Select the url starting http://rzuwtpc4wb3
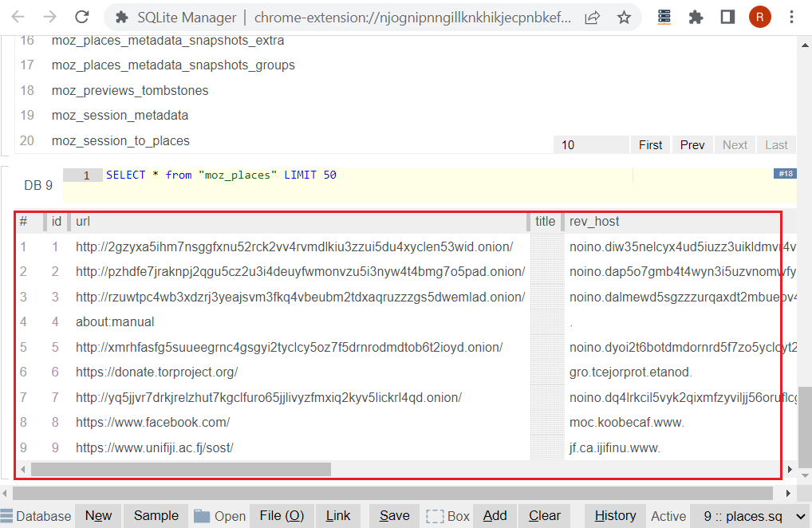 (301, 297)
